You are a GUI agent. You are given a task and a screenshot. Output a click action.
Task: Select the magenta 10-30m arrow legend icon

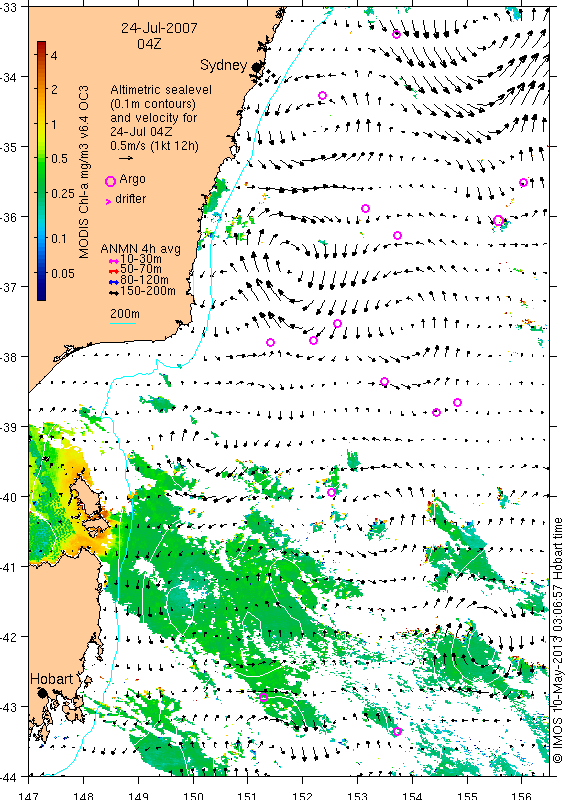click(x=114, y=261)
